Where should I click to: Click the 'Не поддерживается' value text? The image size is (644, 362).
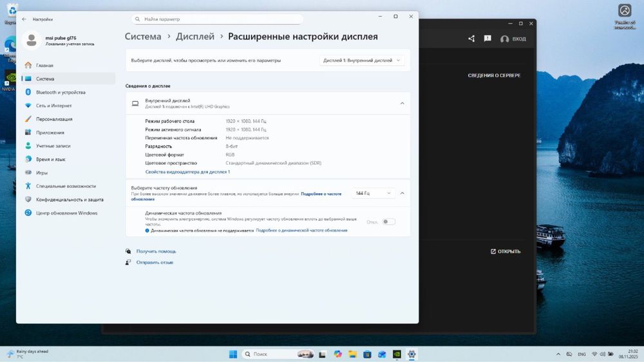[x=247, y=138]
